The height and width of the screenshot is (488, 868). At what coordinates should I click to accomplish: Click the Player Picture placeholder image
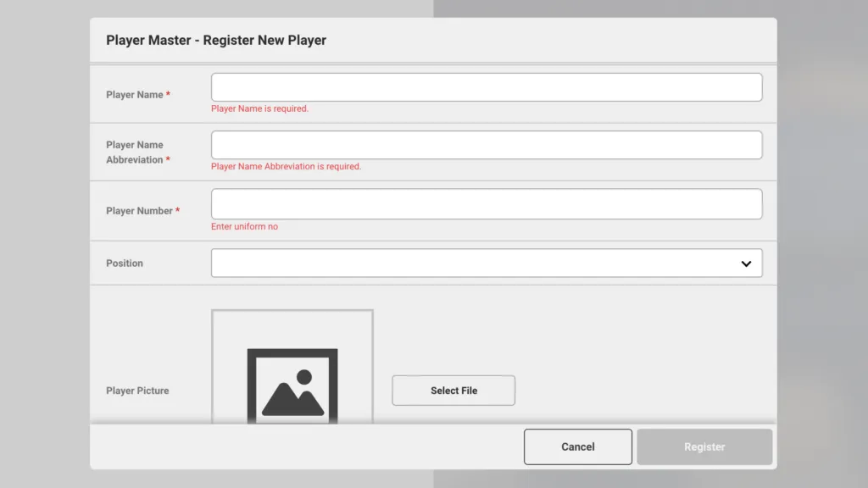[x=292, y=368]
